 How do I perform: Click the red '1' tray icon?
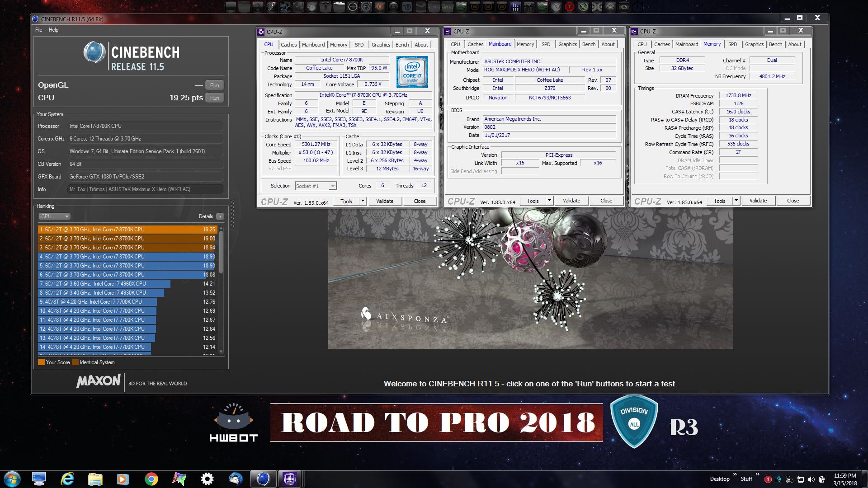(x=768, y=479)
